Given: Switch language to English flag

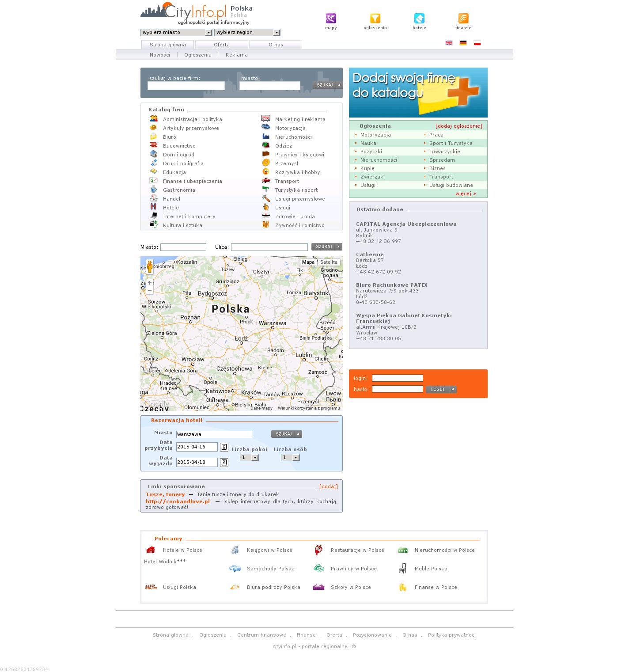Looking at the screenshot, I should point(449,43).
